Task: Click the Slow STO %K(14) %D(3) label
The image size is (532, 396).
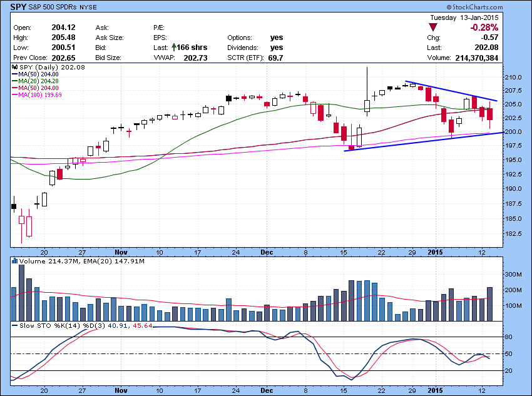Action: tap(62, 325)
